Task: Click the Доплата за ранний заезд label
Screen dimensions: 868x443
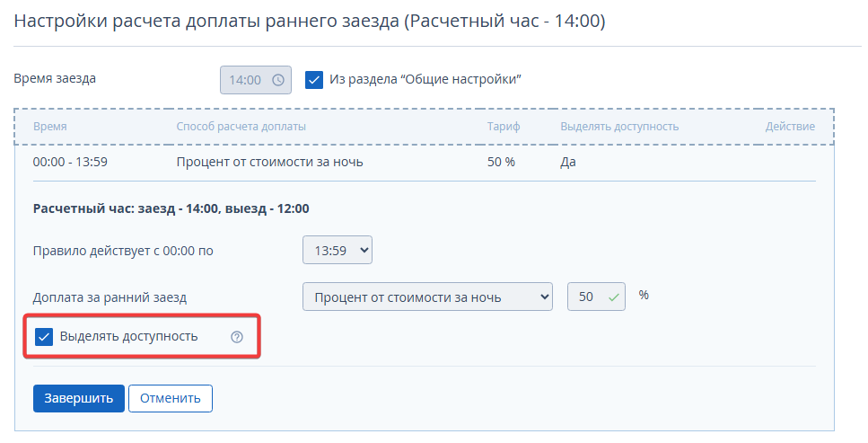Action: click(110, 297)
